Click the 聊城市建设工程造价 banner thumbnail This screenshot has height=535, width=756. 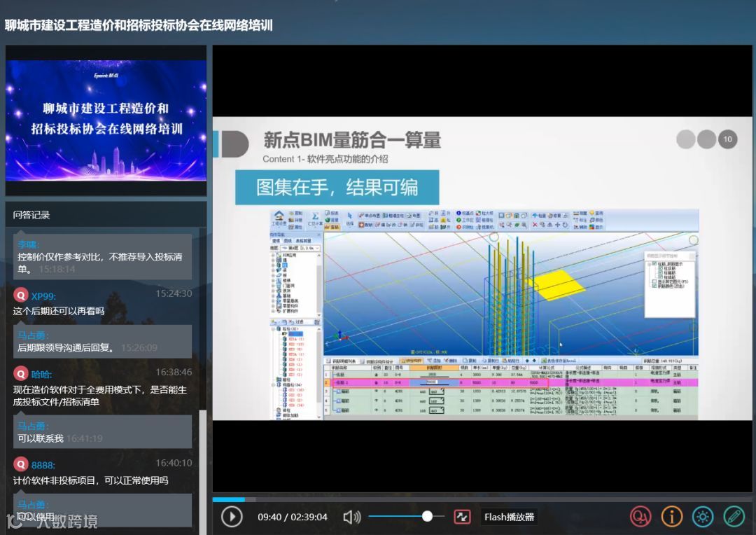point(106,120)
